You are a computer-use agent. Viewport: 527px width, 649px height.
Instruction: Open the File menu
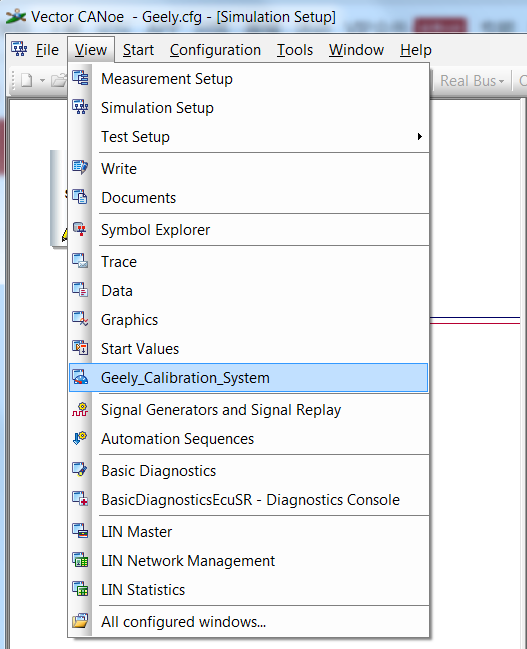coord(47,50)
